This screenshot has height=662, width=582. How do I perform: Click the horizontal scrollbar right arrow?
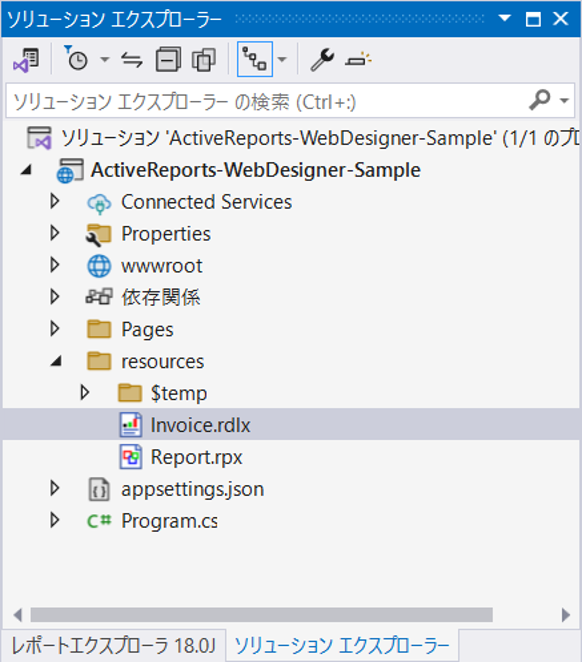(566, 615)
